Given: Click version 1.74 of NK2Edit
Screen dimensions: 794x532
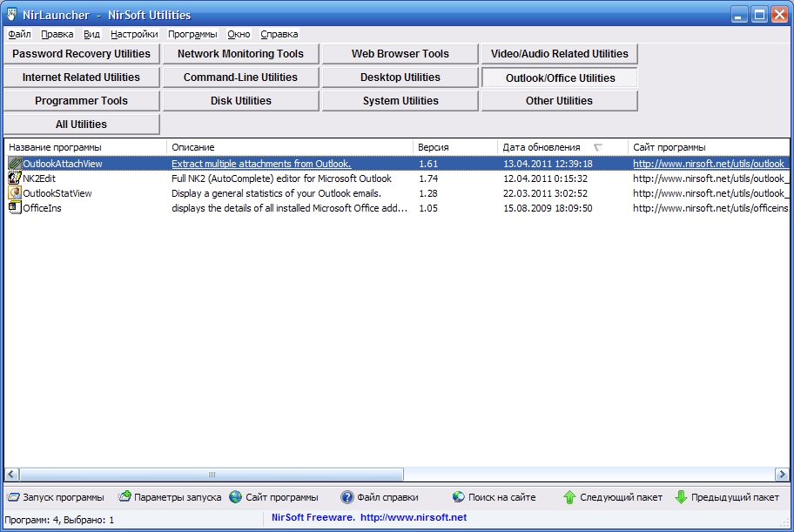Looking at the screenshot, I should pyautogui.click(x=428, y=178).
